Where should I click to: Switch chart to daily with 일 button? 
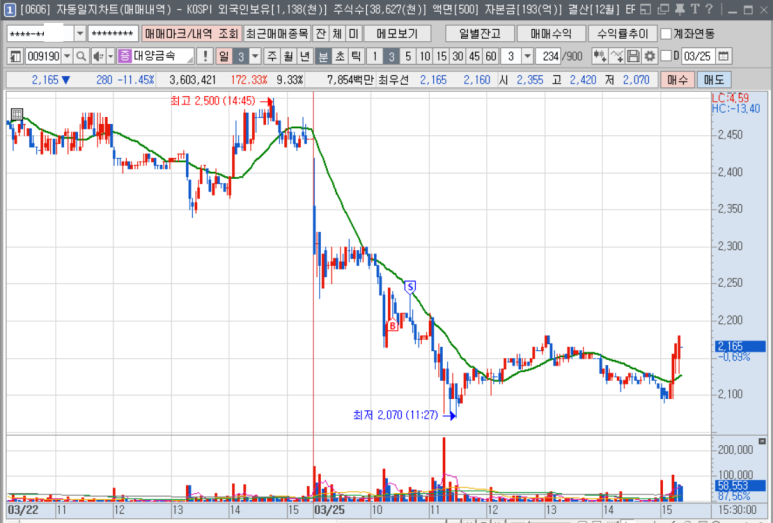click(224, 56)
